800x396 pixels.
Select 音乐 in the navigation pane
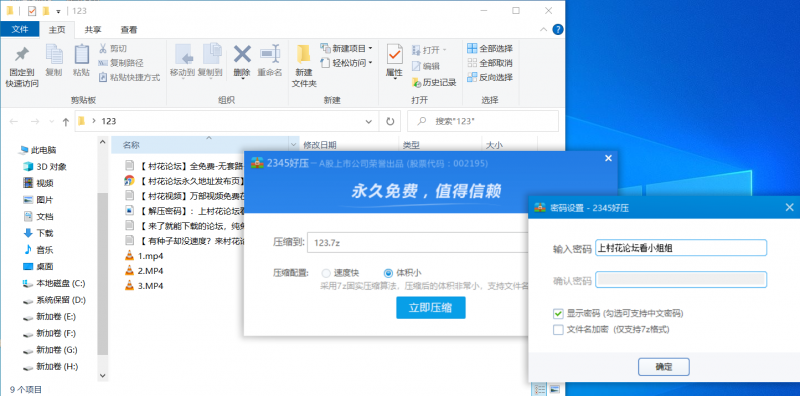pyautogui.click(x=38, y=250)
